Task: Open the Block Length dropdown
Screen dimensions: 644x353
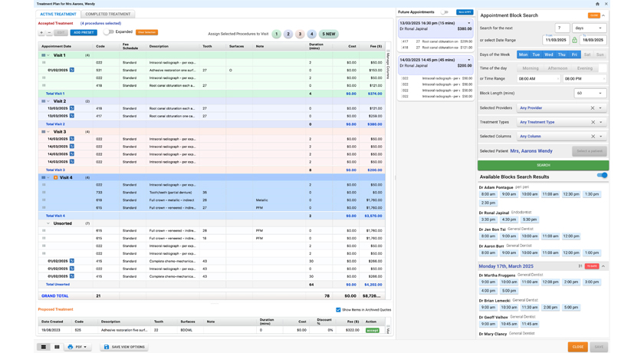Action: pyautogui.click(x=590, y=94)
